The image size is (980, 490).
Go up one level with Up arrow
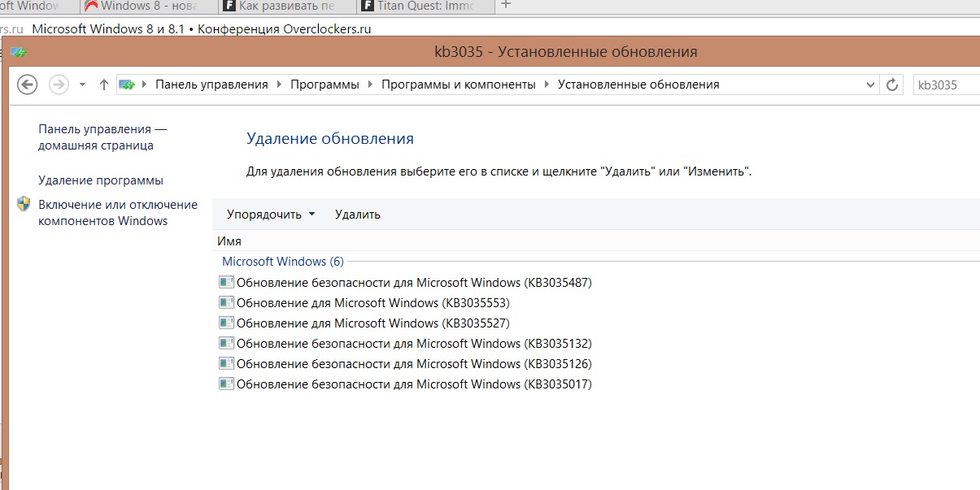point(103,85)
